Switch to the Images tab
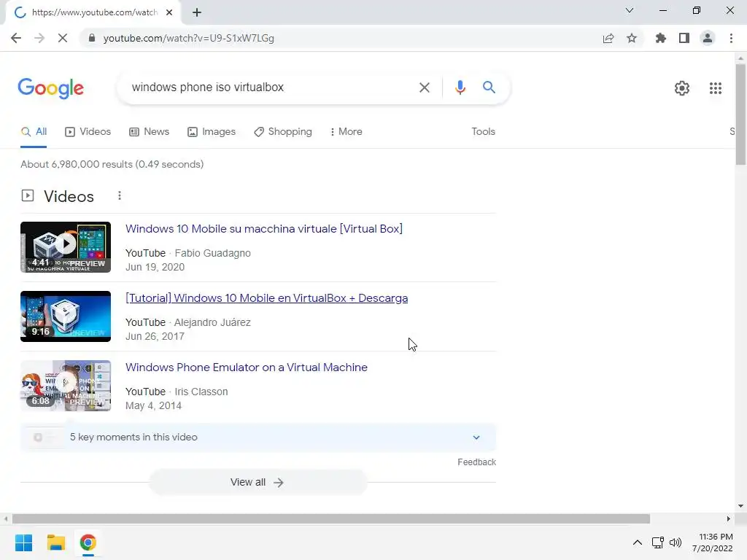This screenshot has height=560, width=747. (212, 132)
